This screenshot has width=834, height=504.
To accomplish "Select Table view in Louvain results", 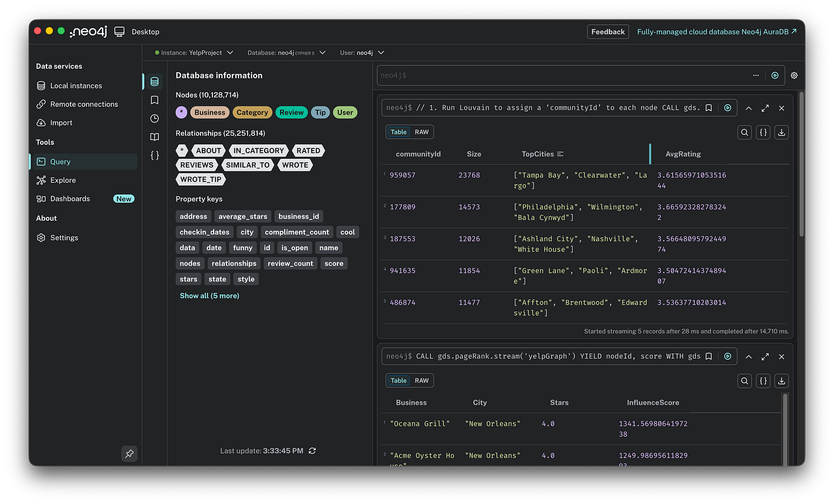I will click(x=399, y=132).
